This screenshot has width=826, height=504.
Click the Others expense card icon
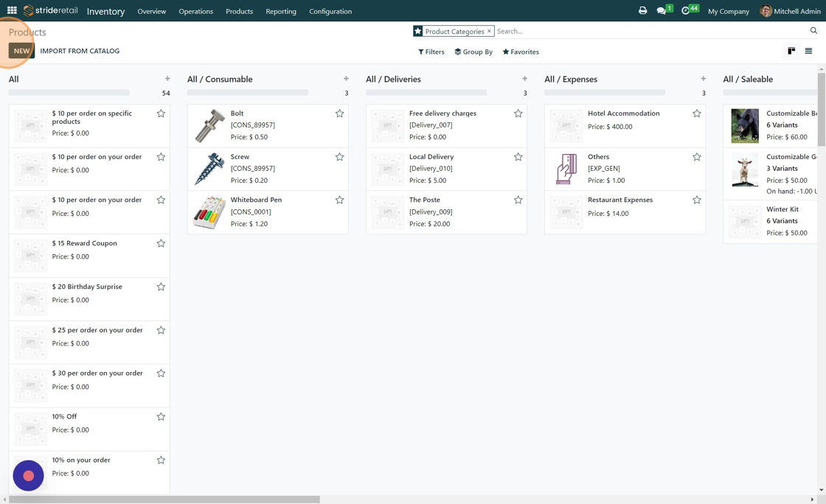566,169
